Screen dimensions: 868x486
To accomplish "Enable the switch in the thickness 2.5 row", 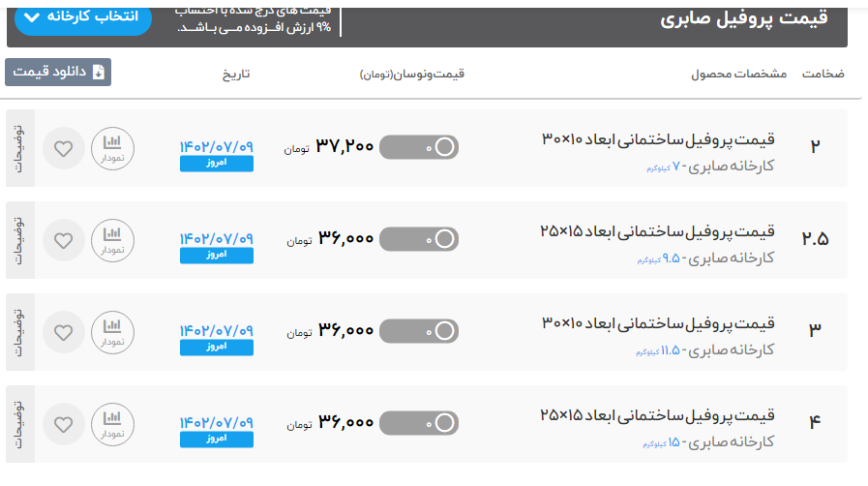I will (418, 239).
